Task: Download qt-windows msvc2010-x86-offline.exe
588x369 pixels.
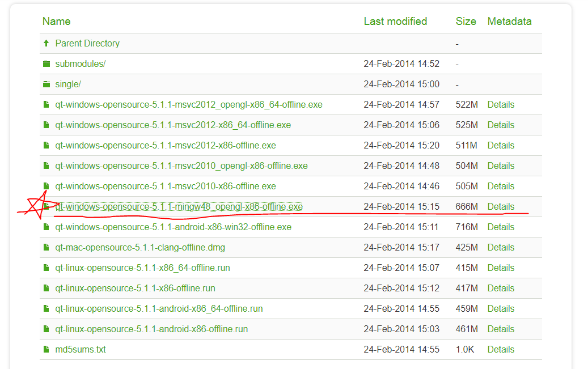Action: click(x=166, y=186)
